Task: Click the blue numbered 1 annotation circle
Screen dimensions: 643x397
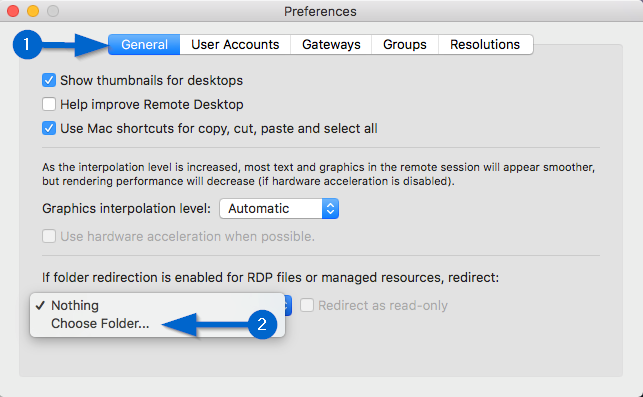Action: (x=27, y=44)
